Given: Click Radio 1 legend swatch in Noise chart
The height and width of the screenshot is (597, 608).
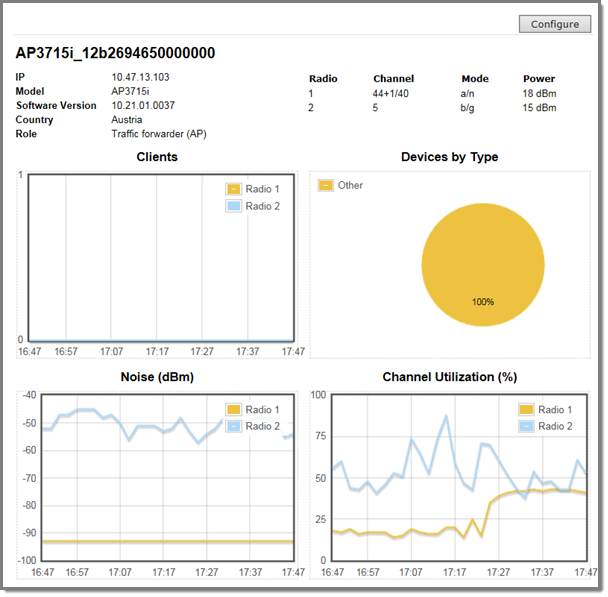Looking at the screenshot, I should (233, 410).
